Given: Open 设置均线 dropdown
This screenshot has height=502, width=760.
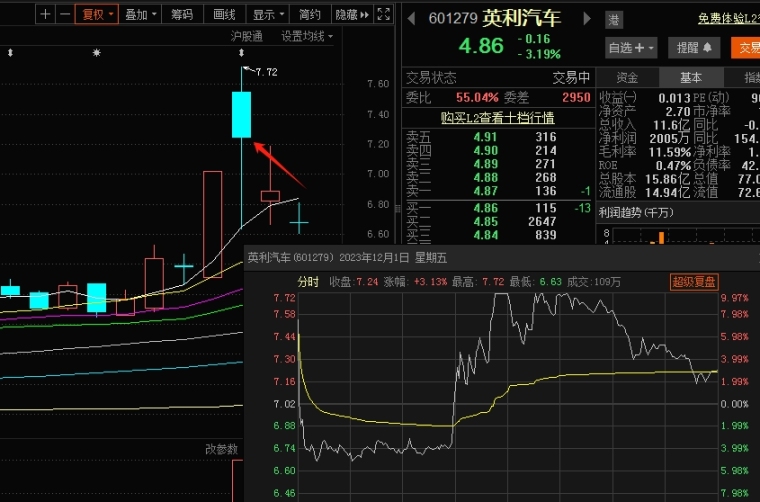Looking at the screenshot, I should [x=307, y=36].
